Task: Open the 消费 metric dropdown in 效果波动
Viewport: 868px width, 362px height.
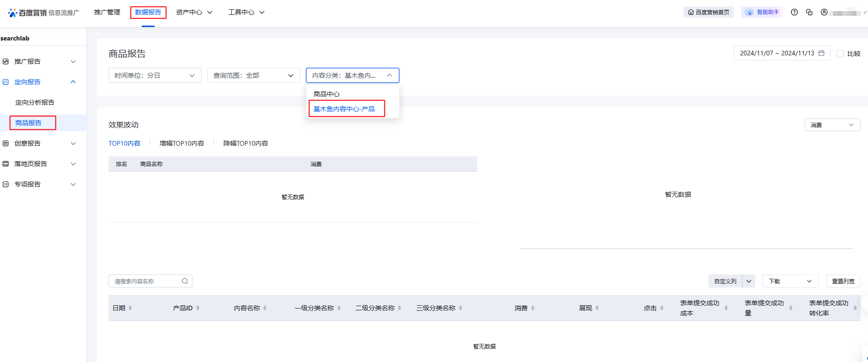Action: click(832, 125)
